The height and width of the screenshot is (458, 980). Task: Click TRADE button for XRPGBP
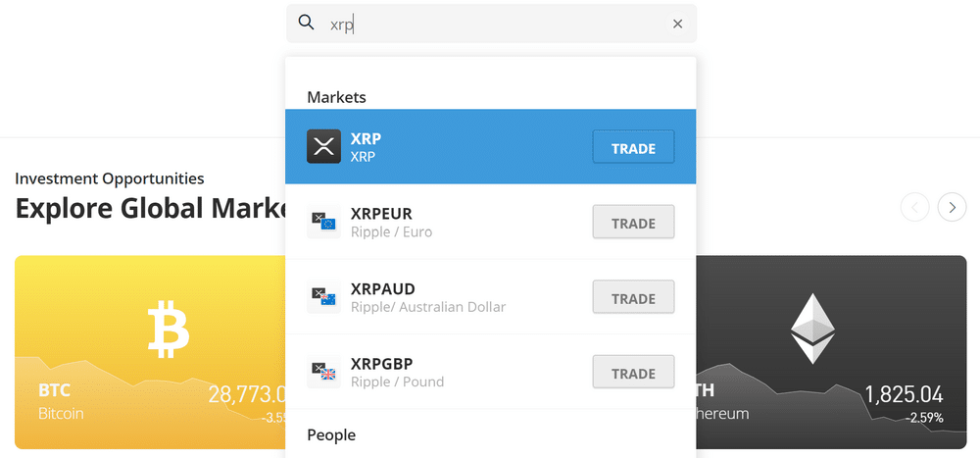[634, 373]
